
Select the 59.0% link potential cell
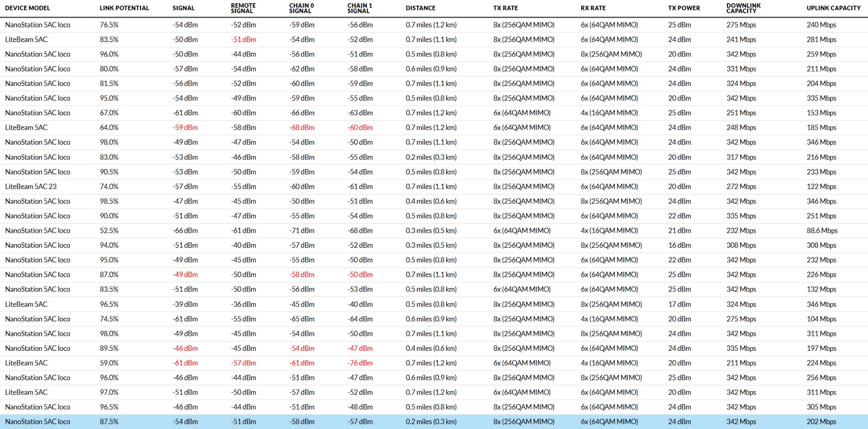click(109, 363)
